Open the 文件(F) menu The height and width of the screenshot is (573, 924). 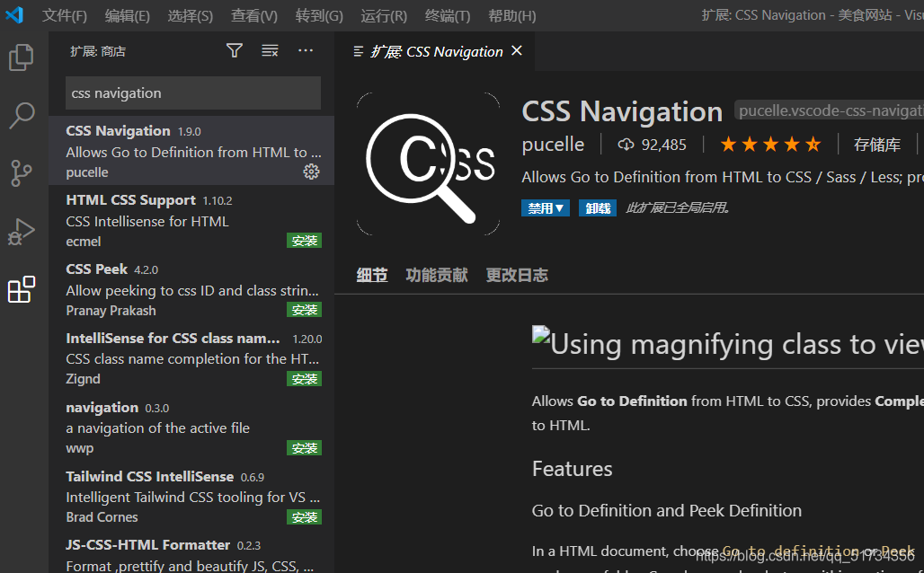pyautogui.click(x=64, y=15)
